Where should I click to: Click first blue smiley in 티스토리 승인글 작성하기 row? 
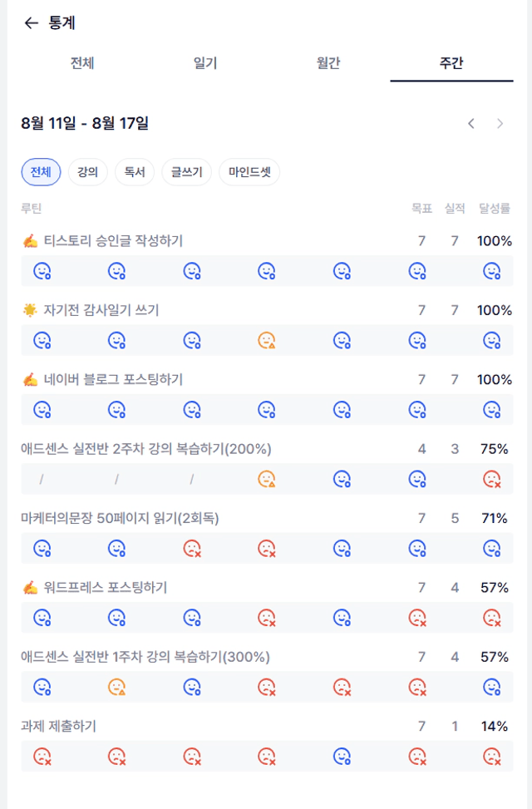42,271
